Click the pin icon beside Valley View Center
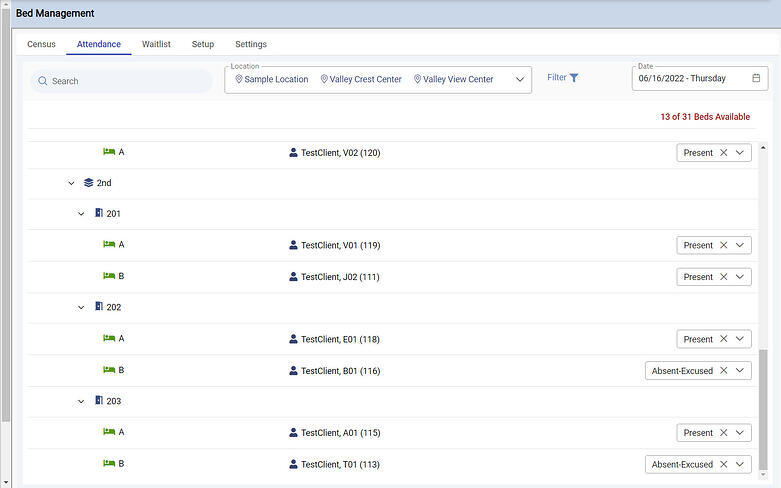Screen dimensions: 781x488 coord(417,79)
